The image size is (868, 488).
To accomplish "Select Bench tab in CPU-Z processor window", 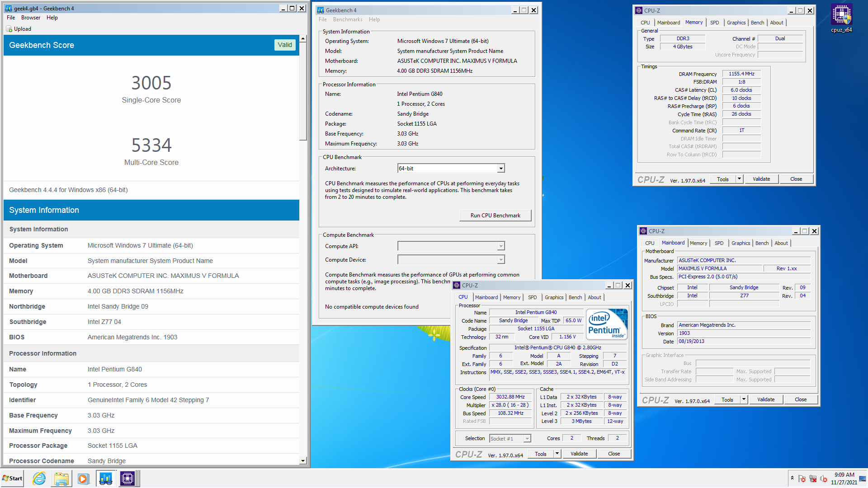I will (x=575, y=297).
